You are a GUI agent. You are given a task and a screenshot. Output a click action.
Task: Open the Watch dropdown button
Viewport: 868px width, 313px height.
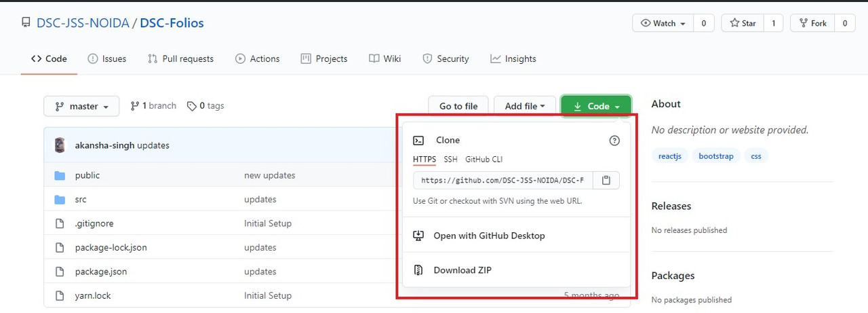(663, 23)
